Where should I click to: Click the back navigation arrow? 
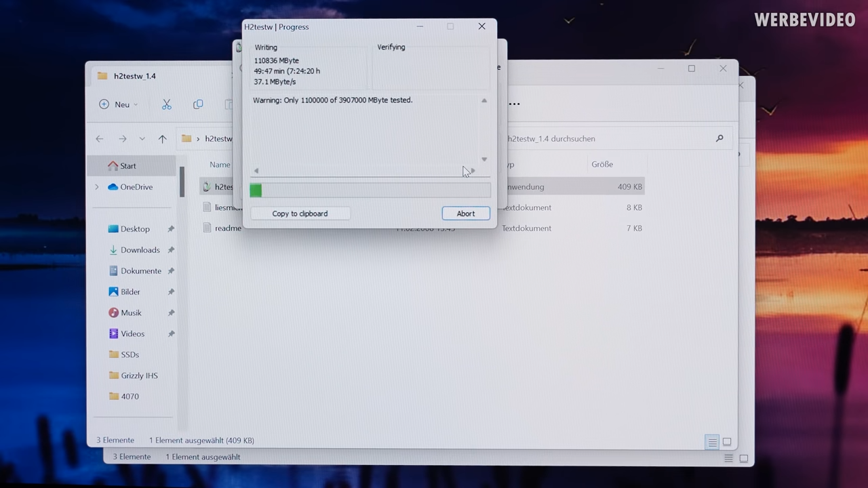pyautogui.click(x=100, y=139)
